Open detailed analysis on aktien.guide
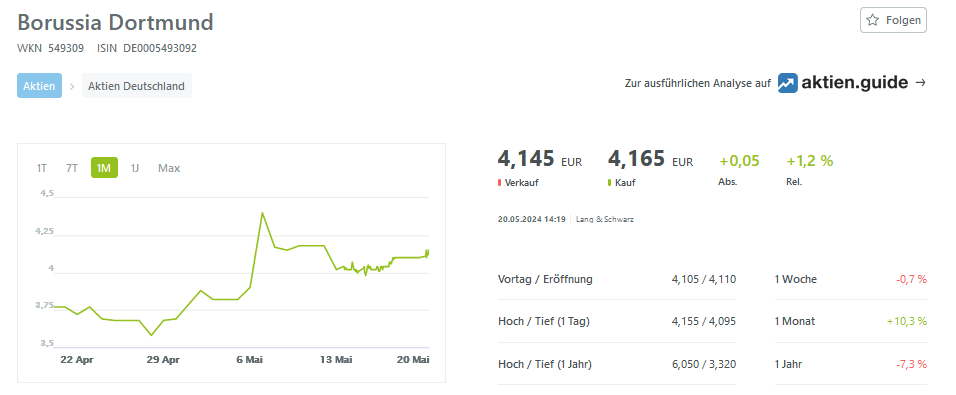956x395 pixels. click(775, 83)
